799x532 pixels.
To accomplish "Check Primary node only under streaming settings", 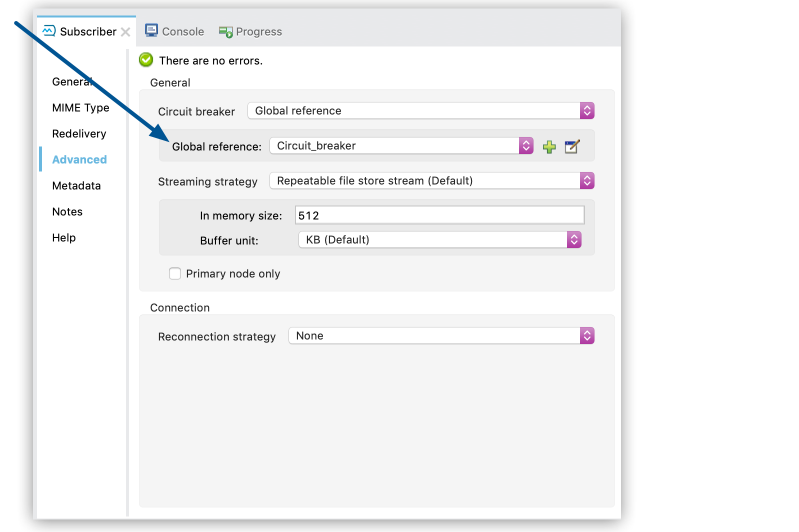I will point(174,273).
